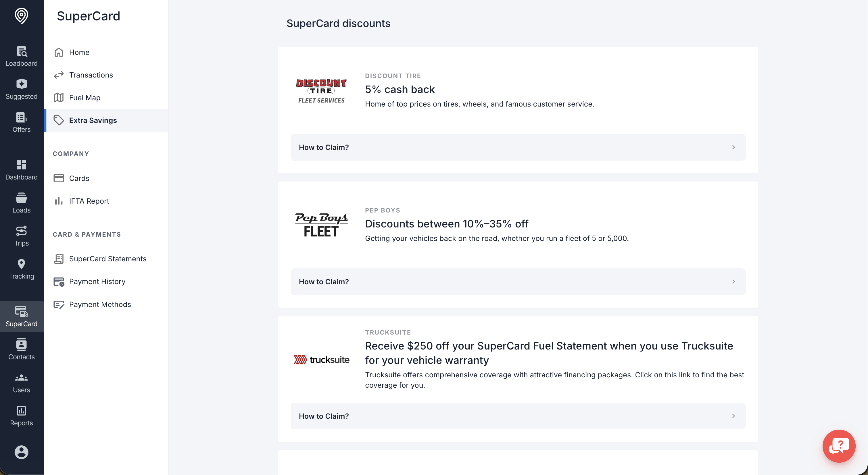
Task: Open the Loadboard icon in sidebar
Action: point(22,51)
